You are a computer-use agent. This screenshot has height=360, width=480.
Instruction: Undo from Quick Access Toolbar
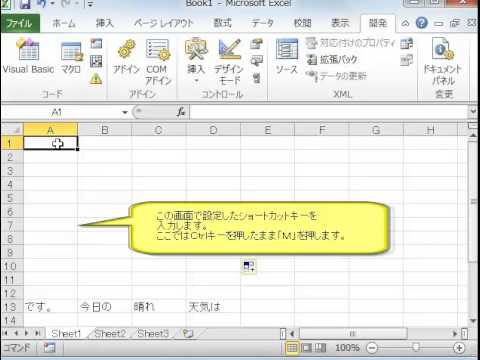pos(42,4)
